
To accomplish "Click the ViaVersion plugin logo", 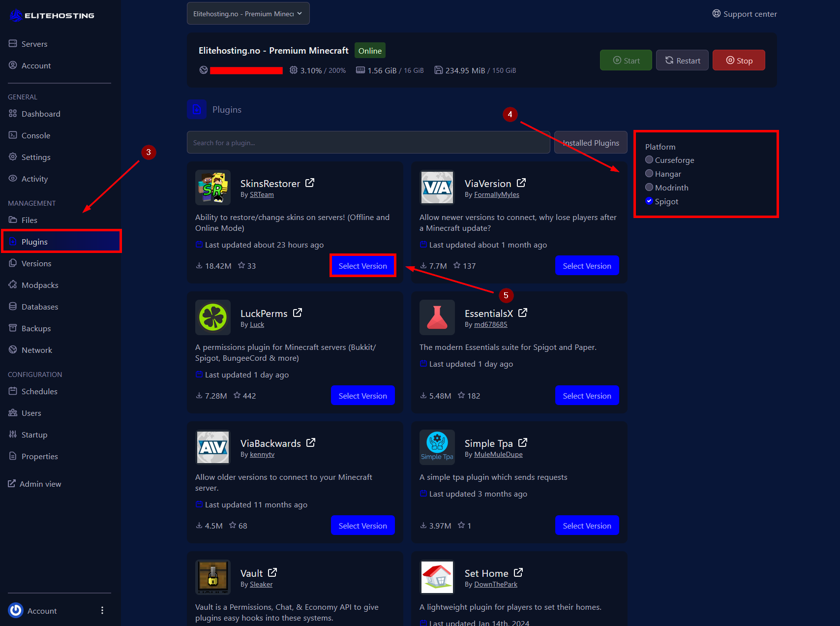I will [x=437, y=188].
